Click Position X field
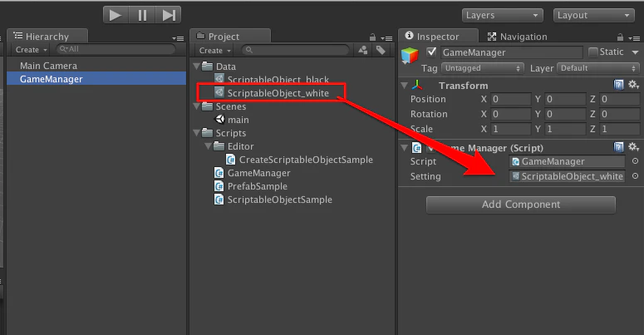 pyautogui.click(x=511, y=99)
